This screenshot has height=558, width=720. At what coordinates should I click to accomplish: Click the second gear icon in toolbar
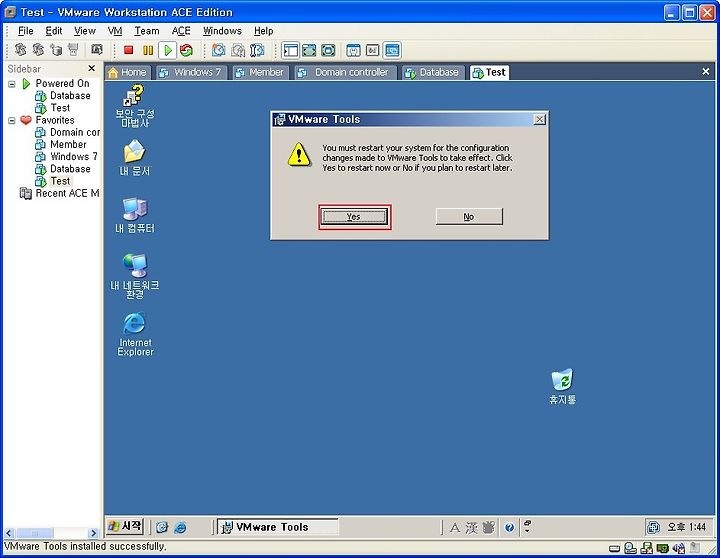coord(38,49)
